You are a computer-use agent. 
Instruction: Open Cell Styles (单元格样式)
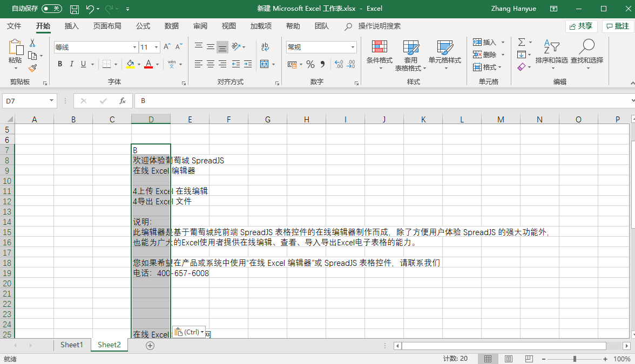click(x=445, y=54)
